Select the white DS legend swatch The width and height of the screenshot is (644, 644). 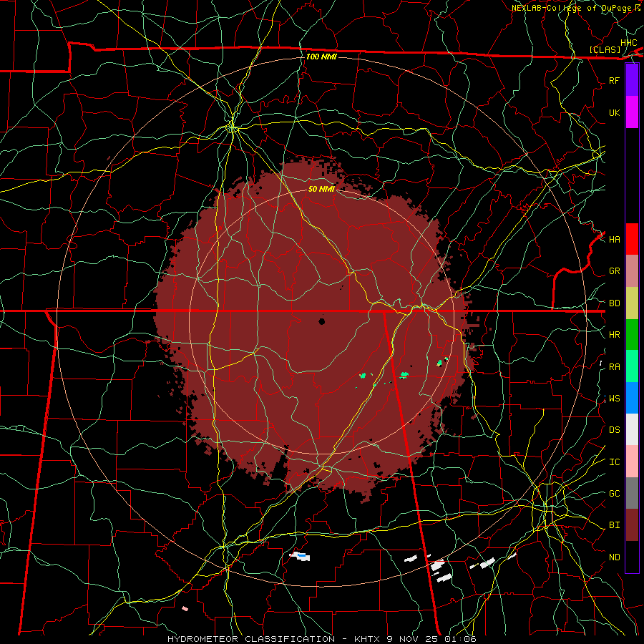point(632,429)
